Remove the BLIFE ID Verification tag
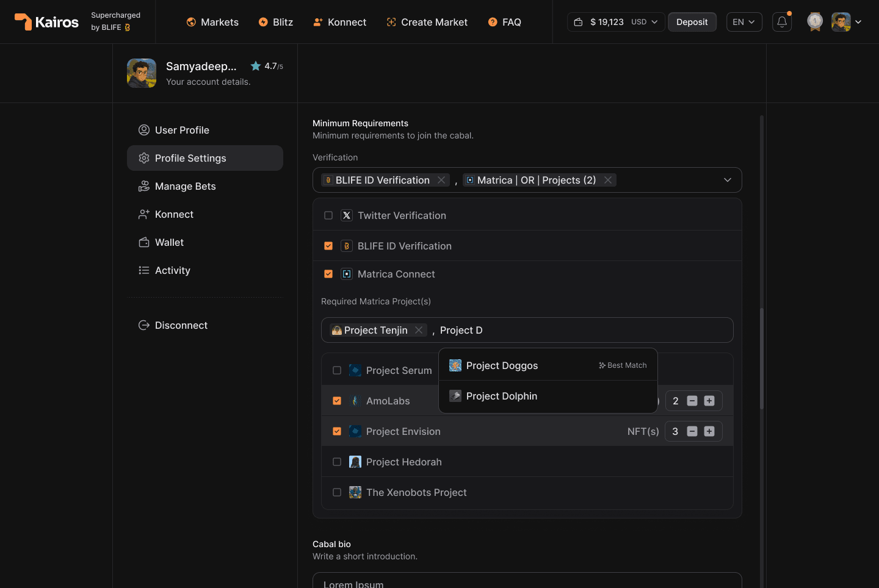The height and width of the screenshot is (588, 879). click(441, 180)
